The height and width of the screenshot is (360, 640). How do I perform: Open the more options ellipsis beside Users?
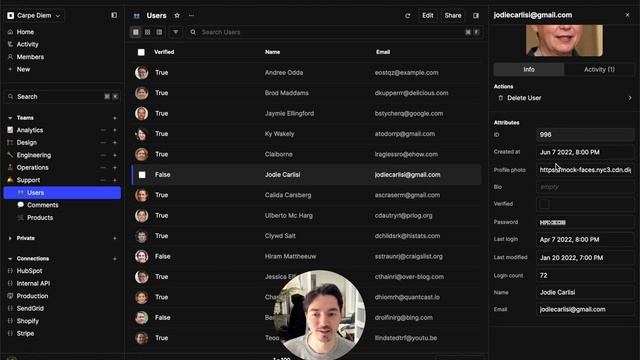pyautogui.click(x=191, y=16)
